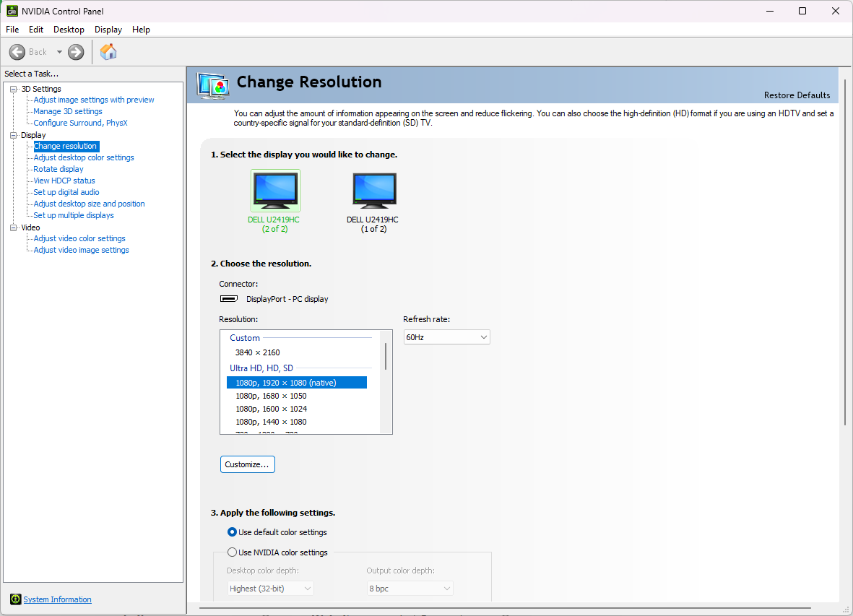Open Adjust desktop size and position
The height and width of the screenshot is (616, 853).
90,204
